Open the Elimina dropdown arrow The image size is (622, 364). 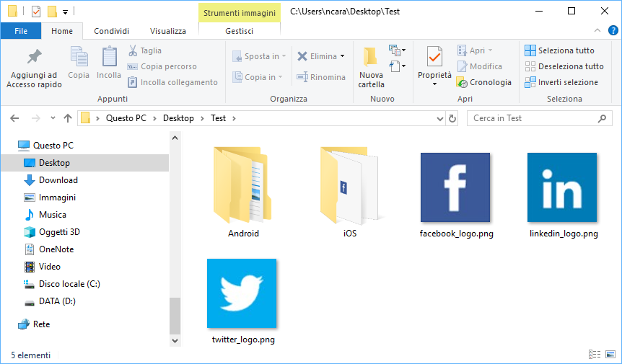(342, 56)
